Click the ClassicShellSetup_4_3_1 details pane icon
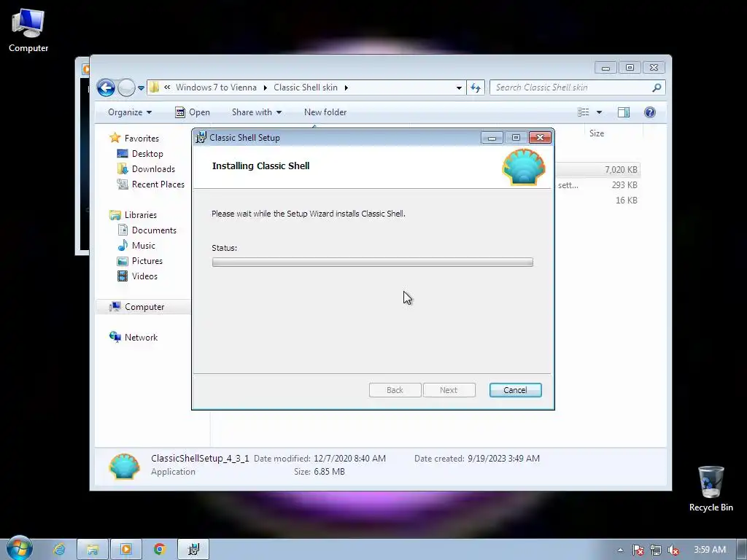The height and width of the screenshot is (560, 747). tap(124, 466)
